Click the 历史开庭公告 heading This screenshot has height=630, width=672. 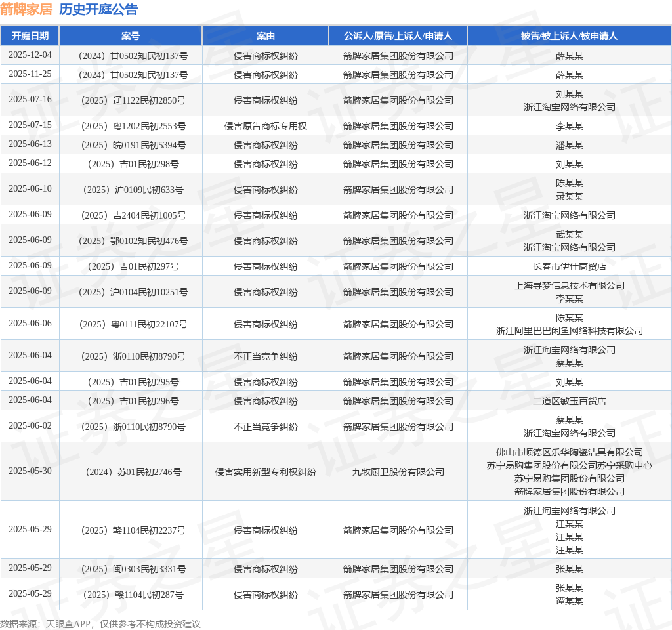[x=98, y=9]
